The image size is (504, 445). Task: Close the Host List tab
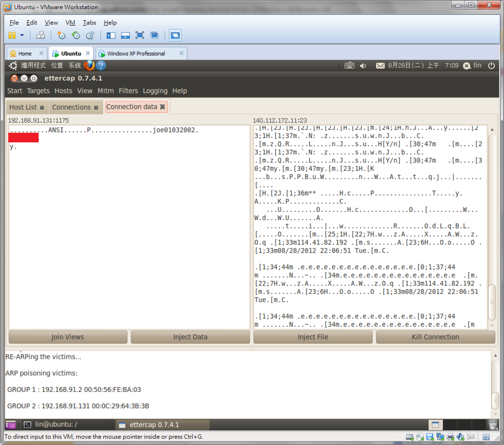click(x=42, y=108)
